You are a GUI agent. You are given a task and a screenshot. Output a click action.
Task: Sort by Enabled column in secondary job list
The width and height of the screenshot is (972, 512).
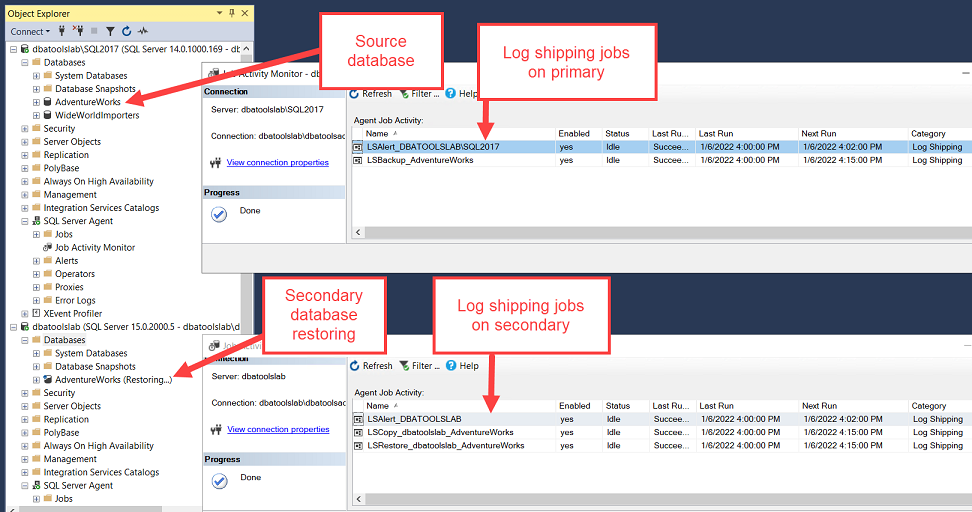[x=580, y=405]
